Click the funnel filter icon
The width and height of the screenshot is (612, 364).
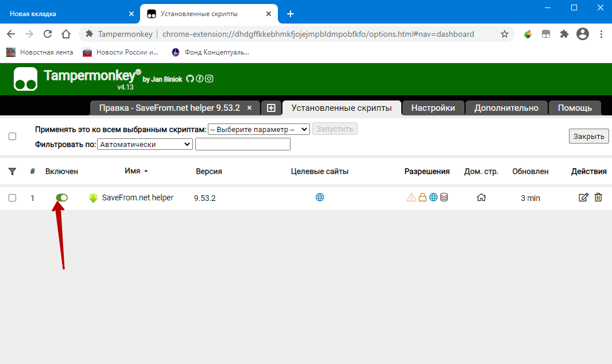point(12,171)
